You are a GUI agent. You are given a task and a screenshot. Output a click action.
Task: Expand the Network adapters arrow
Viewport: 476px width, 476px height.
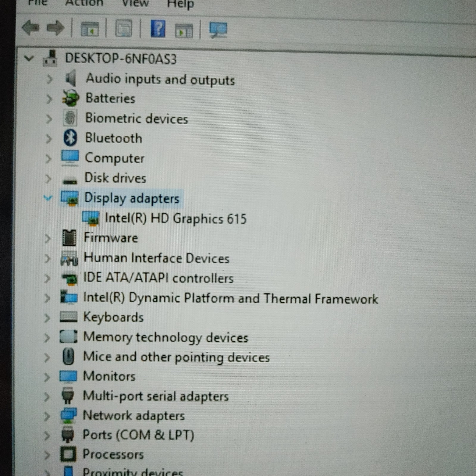(x=47, y=416)
